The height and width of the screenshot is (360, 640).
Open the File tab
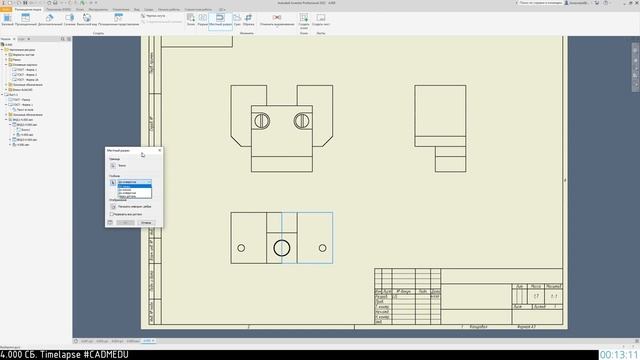point(6,9)
